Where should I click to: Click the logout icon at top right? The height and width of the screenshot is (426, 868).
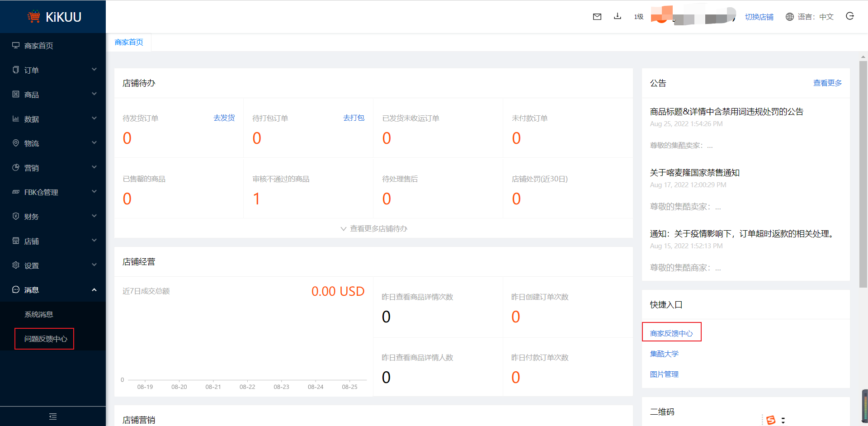click(x=850, y=16)
